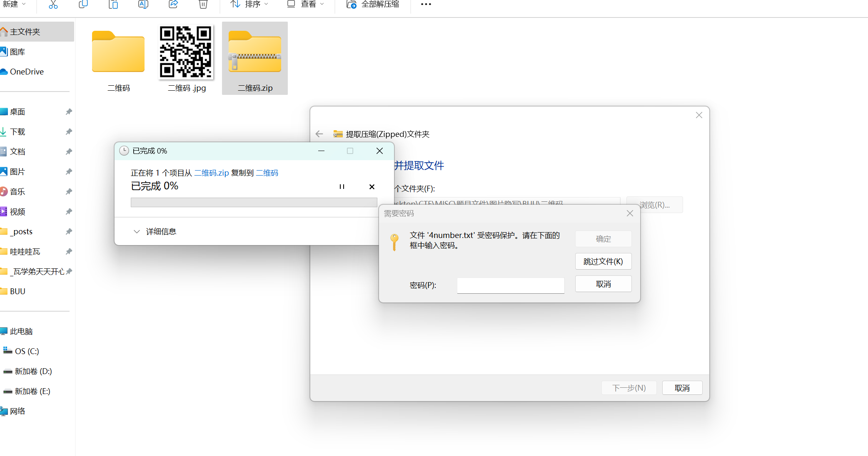
Task: Open the 查看 view dropdown
Action: 305,5
